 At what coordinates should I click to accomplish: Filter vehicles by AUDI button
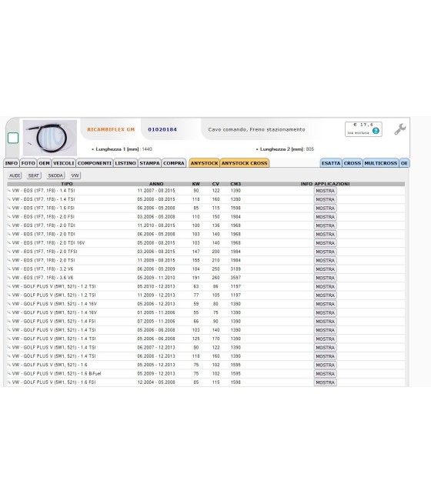coord(15,175)
